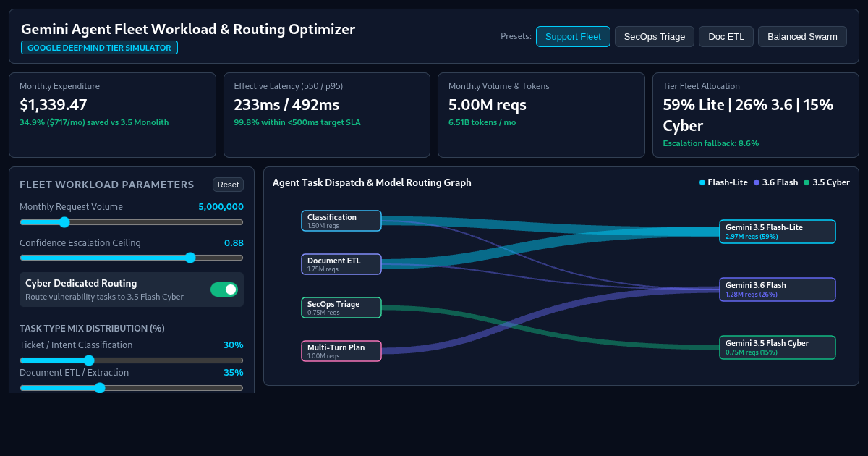Viewport: 868px width, 456px height.
Task: Click the SecOps Triage graph node
Action: tap(341, 308)
